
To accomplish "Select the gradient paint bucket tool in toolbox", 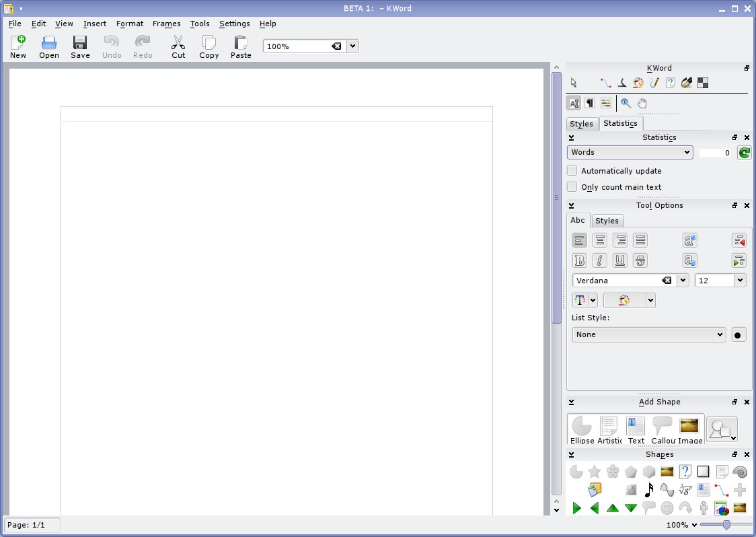I will coord(638,83).
